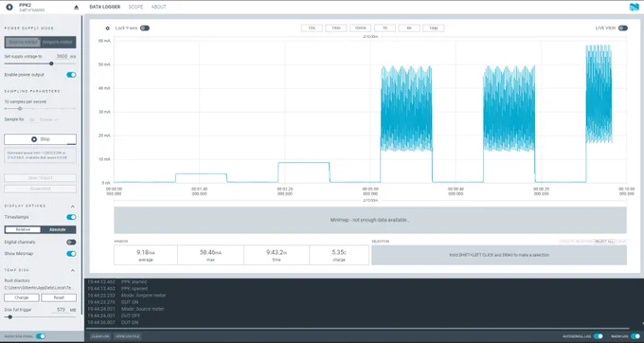The image size is (644, 343).
Task: Adjust samples per second slider
Action: pos(40,108)
